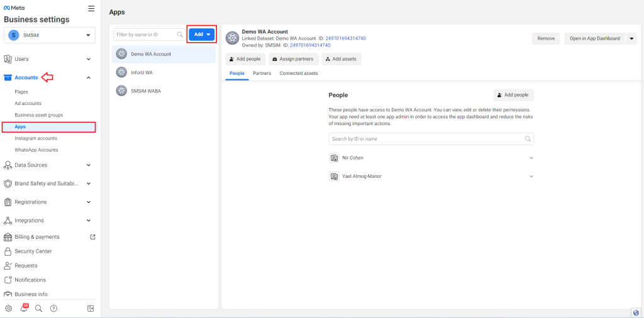Click the search magnifier in sidebar footer

click(x=38, y=308)
